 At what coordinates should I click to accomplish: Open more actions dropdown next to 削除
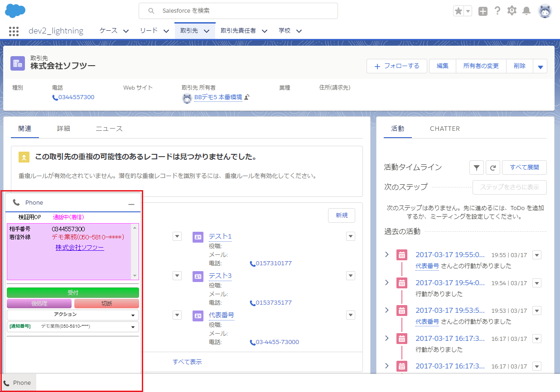(540, 67)
